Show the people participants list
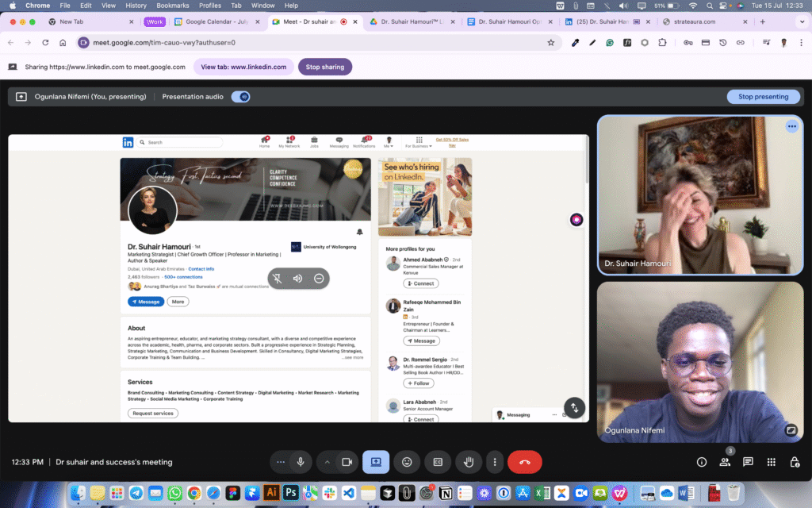Screen dimensions: 812x508 coord(725,462)
